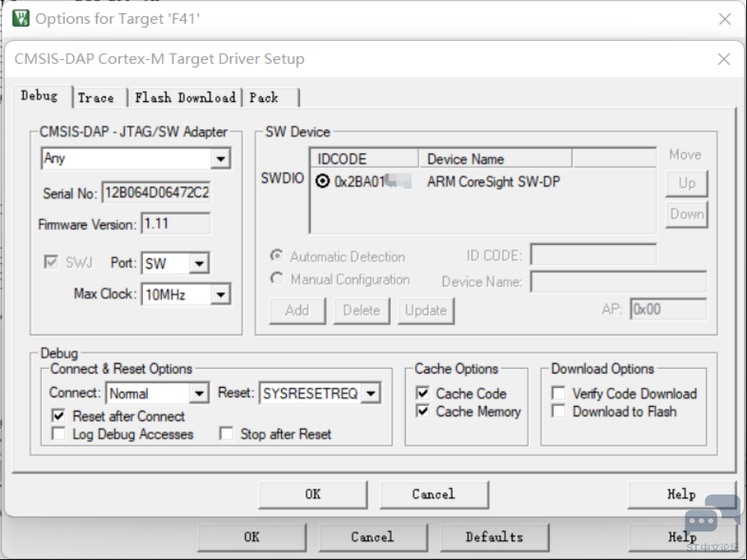Screen dimensions: 747x560
Task: Click the Device Name input field
Action: pos(618,282)
